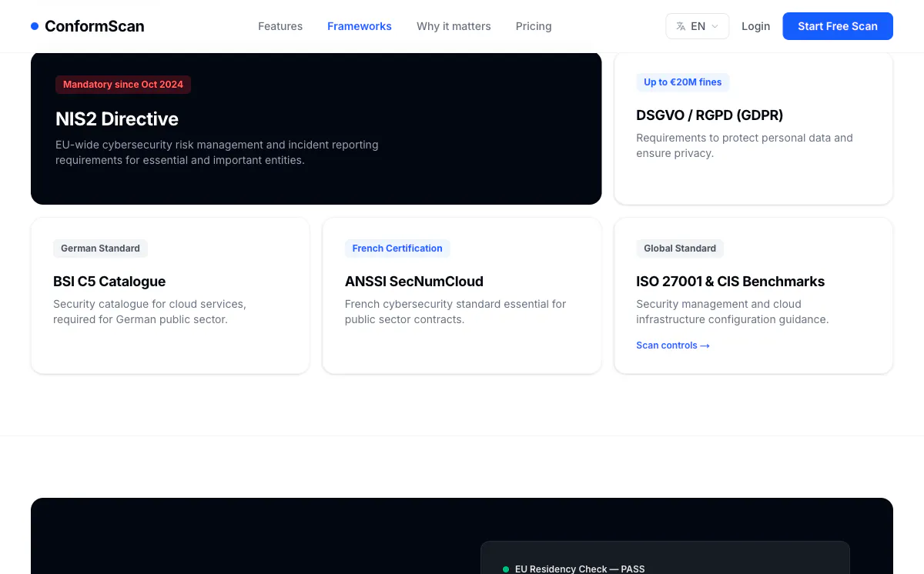Click the Login link
The height and width of the screenshot is (574, 924).
coord(755,26)
